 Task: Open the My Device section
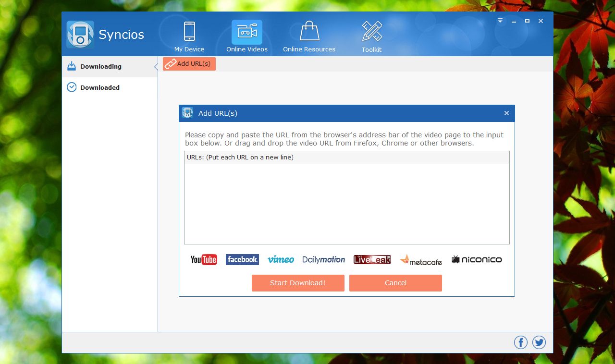click(189, 36)
